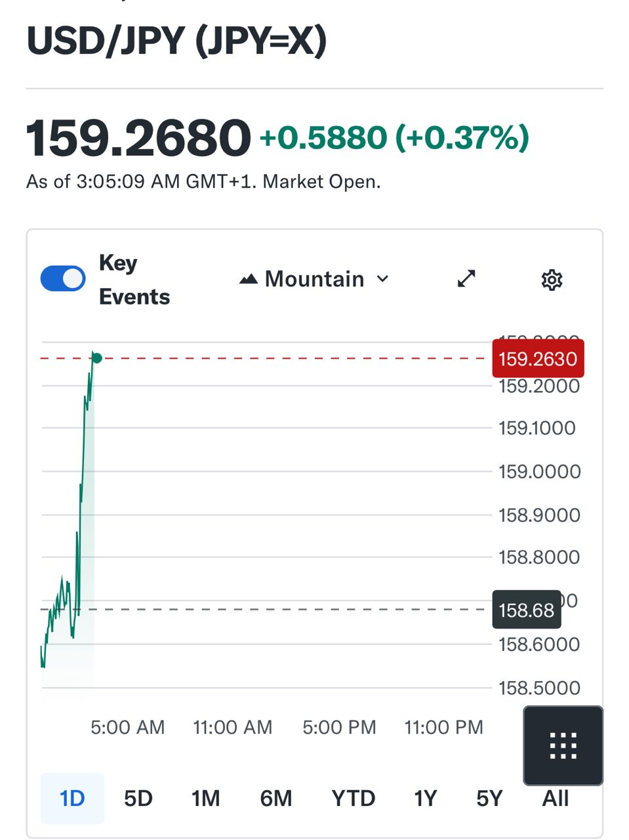Click the red 159.2630 price label

pyautogui.click(x=538, y=359)
